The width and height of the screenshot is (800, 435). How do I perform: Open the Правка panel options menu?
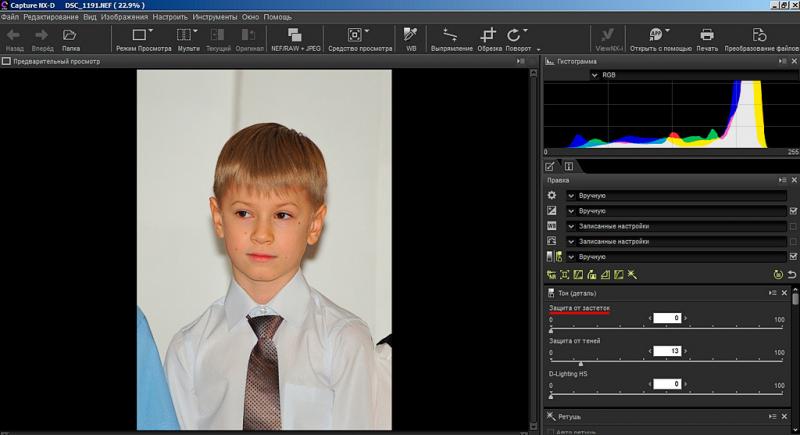pos(783,180)
